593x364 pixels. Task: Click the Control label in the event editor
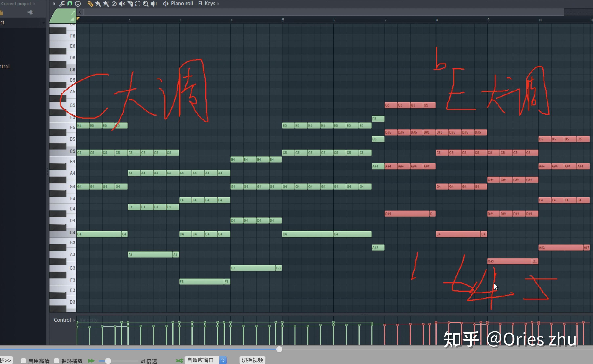pos(62,320)
